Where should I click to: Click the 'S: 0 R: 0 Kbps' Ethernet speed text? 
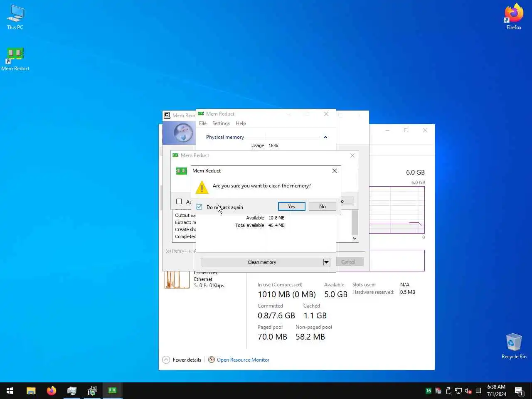tap(209, 286)
